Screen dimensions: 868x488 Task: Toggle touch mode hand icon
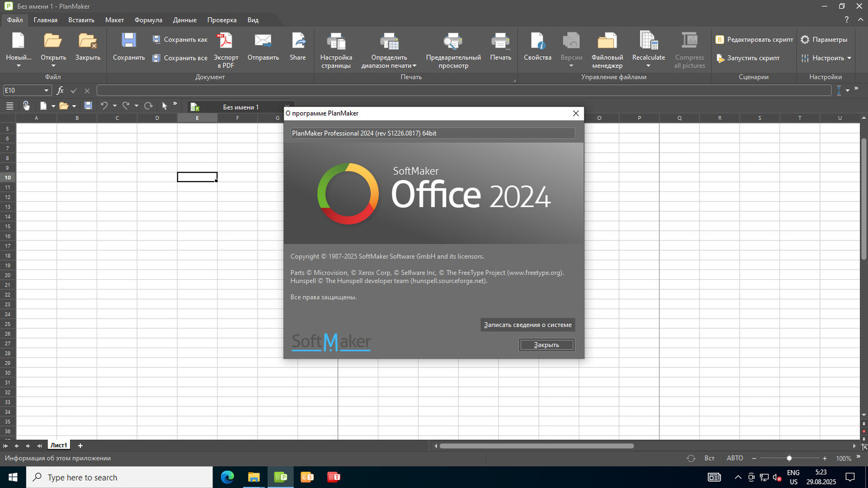[x=26, y=106]
